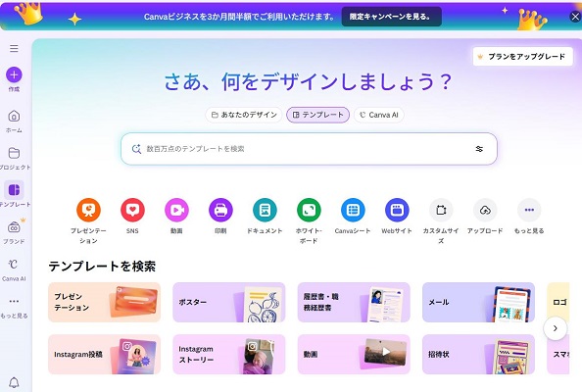Image resolution: width=582 pixels, height=392 pixels.
Task: Open Presentation template category card
Action: tap(104, 302)
